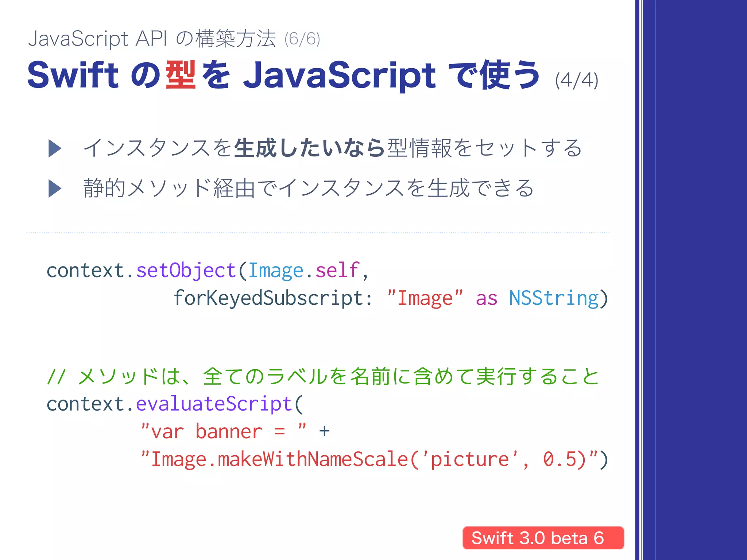
Task: Click 'setObject' in the first code line
Action: pos(186,271)
